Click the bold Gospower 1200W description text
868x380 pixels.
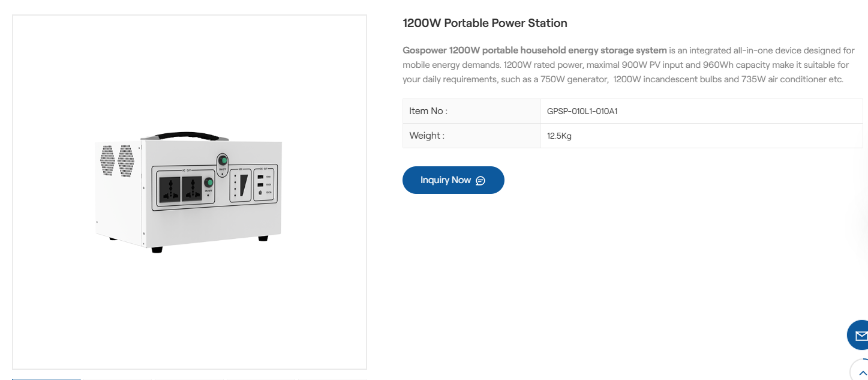tap(534, 50)
